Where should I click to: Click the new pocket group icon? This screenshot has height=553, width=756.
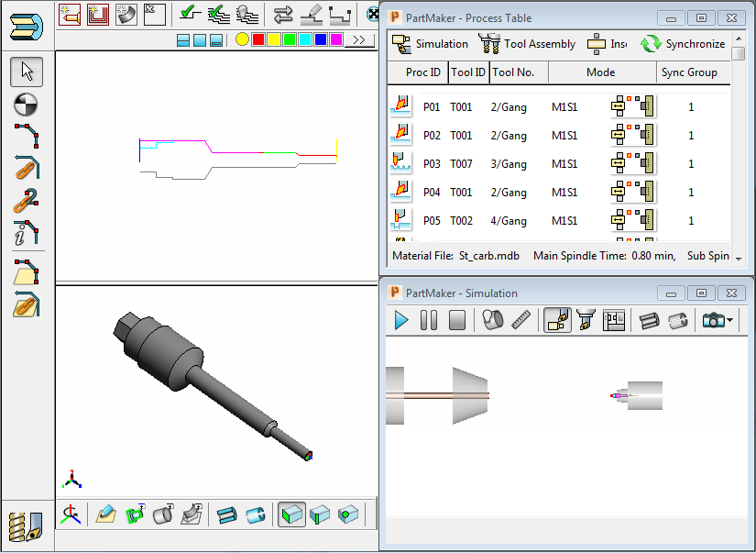98,15
